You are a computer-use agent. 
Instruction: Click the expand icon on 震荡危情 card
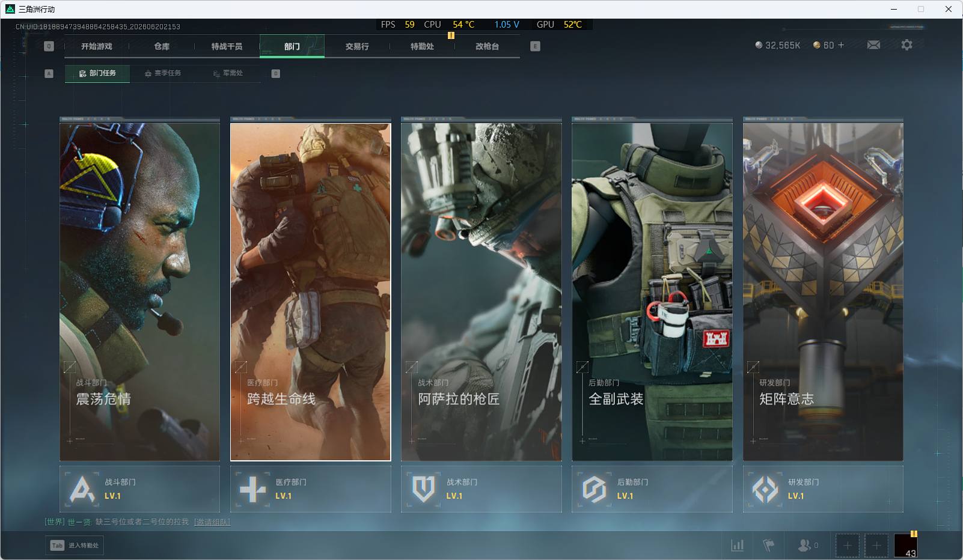tap(70, 367)
